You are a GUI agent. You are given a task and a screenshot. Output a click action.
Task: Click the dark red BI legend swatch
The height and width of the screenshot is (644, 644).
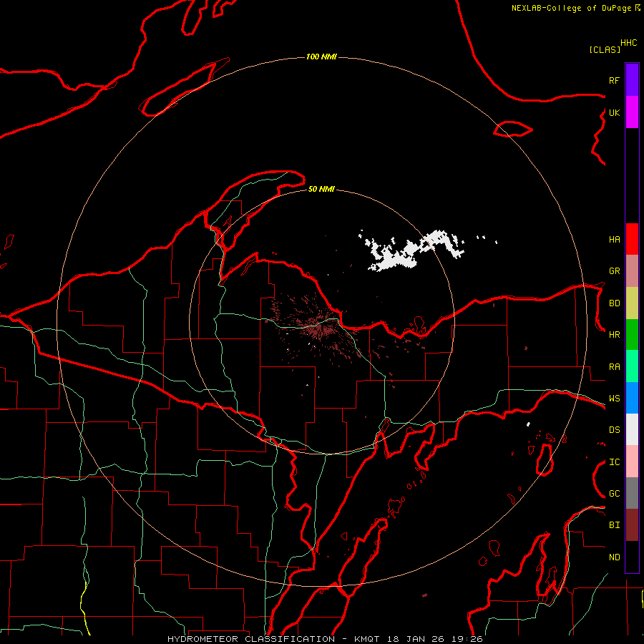tap(632, 525)
